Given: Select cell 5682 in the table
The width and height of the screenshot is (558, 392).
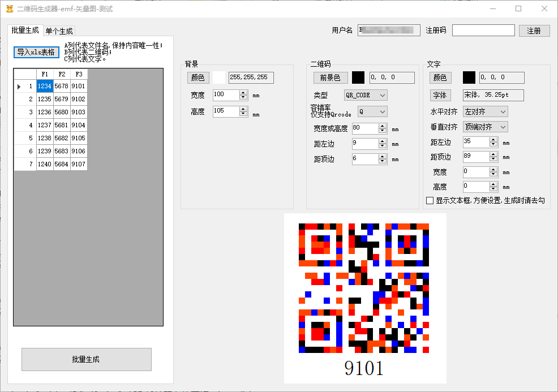Looking at the screenshot, I should 62,138.
